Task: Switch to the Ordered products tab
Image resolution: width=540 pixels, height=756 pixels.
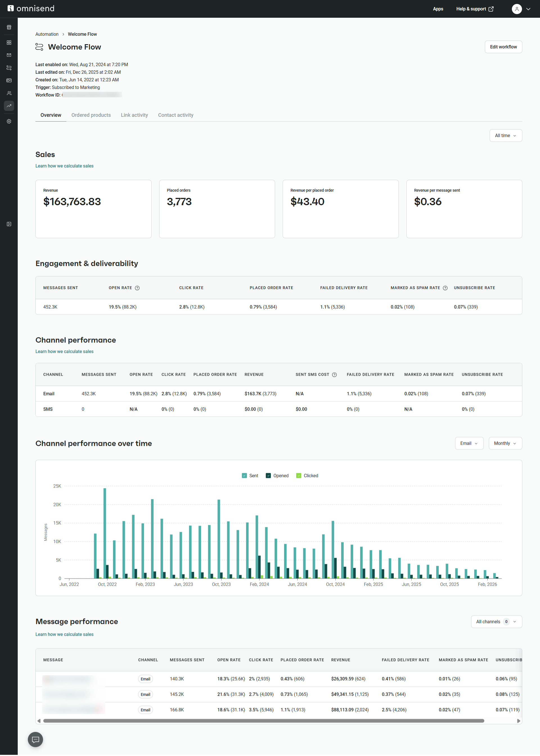Action: [x=91, y=115]
